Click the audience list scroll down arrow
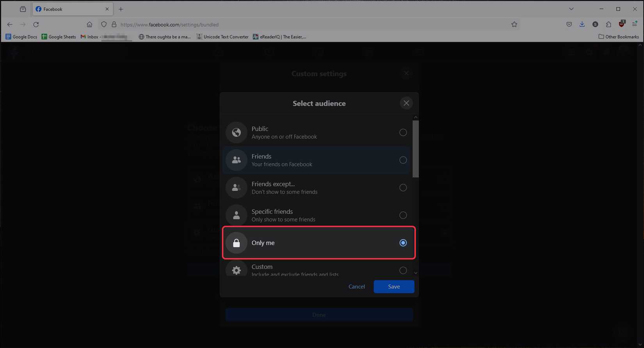Viewport: 644px width, 348px height. coord(416,273)
